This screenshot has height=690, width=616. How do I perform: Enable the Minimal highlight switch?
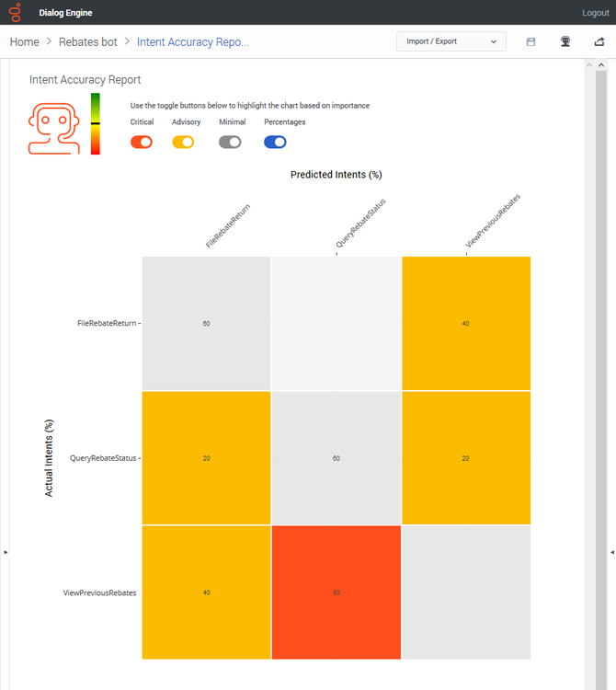pyautogui.click(x=230, y=142)
